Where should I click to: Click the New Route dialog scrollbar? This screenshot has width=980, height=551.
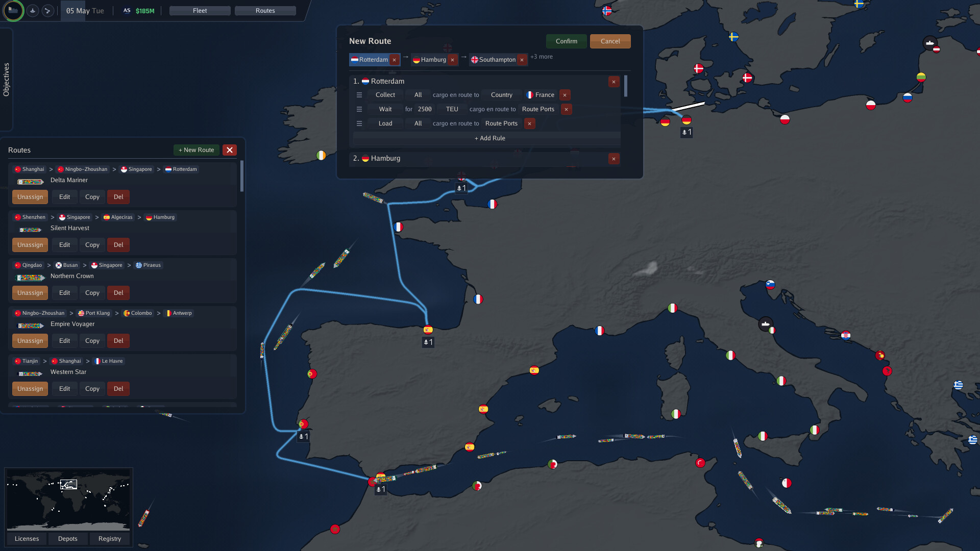[x=626, y=87]
